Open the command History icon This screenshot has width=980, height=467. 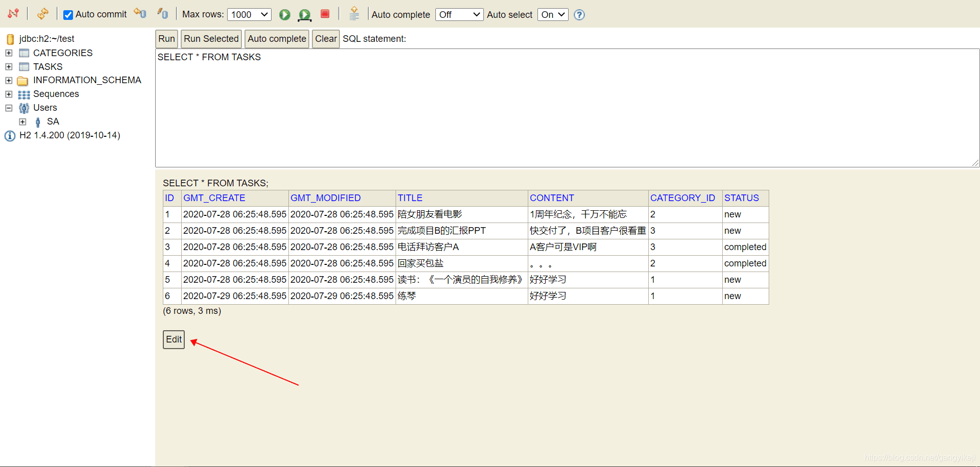click(x=354, y=14)
